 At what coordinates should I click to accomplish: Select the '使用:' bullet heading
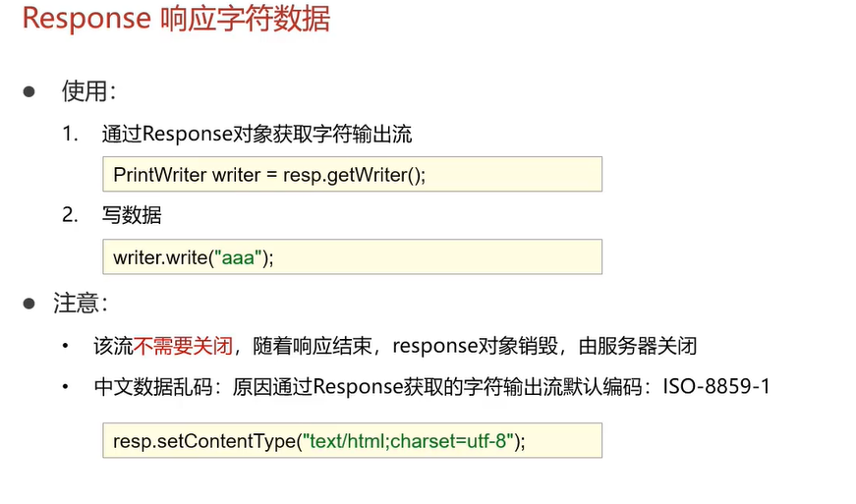[x=88, y=90]
